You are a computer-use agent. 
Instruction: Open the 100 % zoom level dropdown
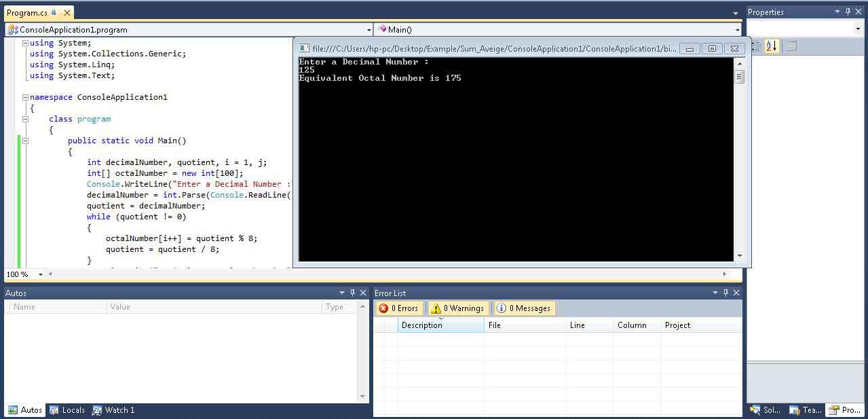coord(41,274)
